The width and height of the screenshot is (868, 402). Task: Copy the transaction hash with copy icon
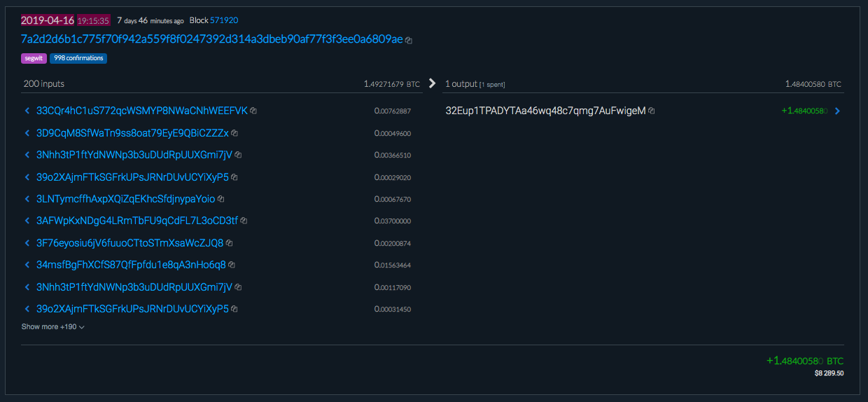(x=409, y=41)
